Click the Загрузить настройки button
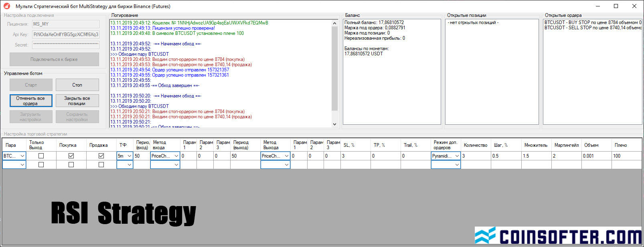Screen dimensions: 644x247 click(31, 117)
